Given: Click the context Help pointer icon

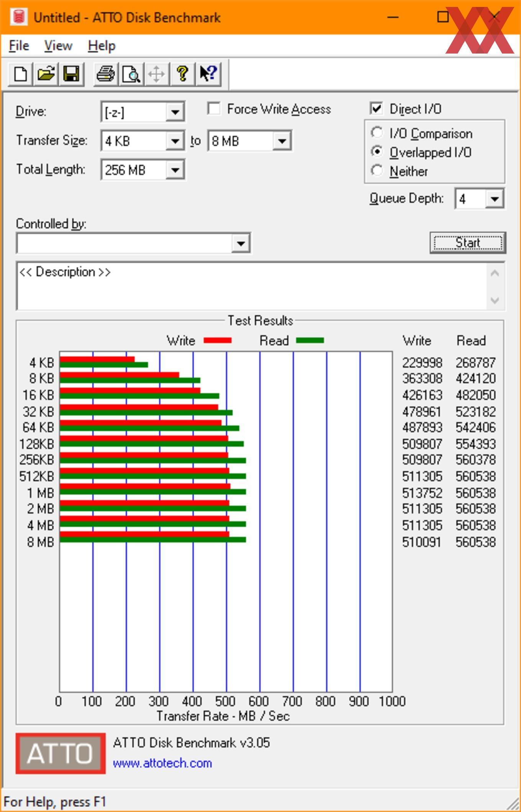Looking at the screenshot, I should [x=208, y=74].
